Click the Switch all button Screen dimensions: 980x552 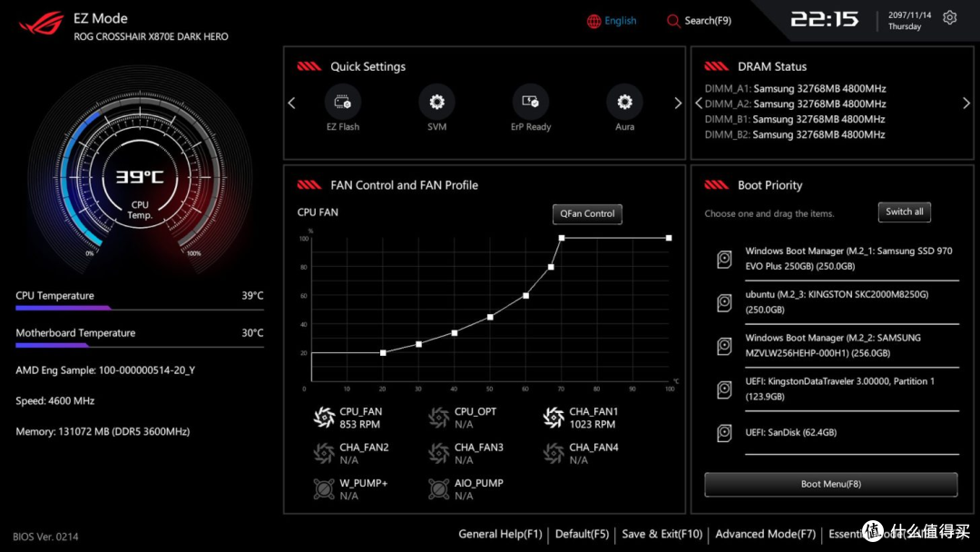(904, 212)
